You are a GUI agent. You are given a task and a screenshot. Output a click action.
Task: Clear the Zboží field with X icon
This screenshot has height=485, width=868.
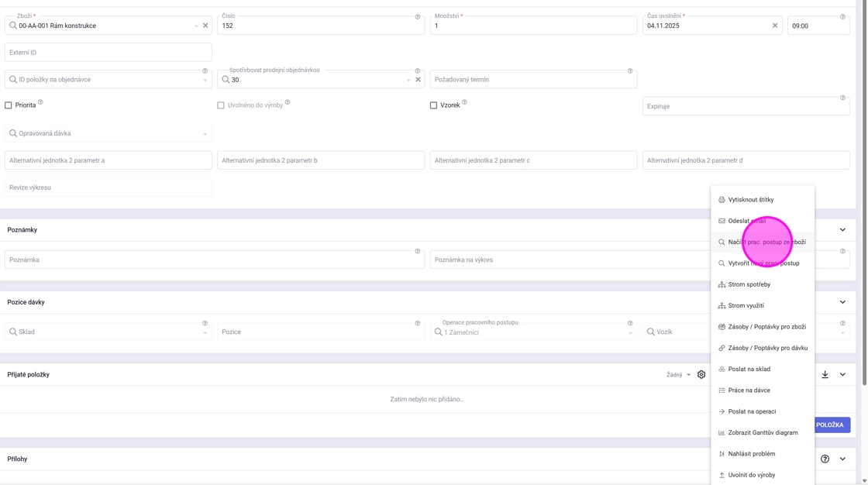pyautogui.click(x=205, y=26)
